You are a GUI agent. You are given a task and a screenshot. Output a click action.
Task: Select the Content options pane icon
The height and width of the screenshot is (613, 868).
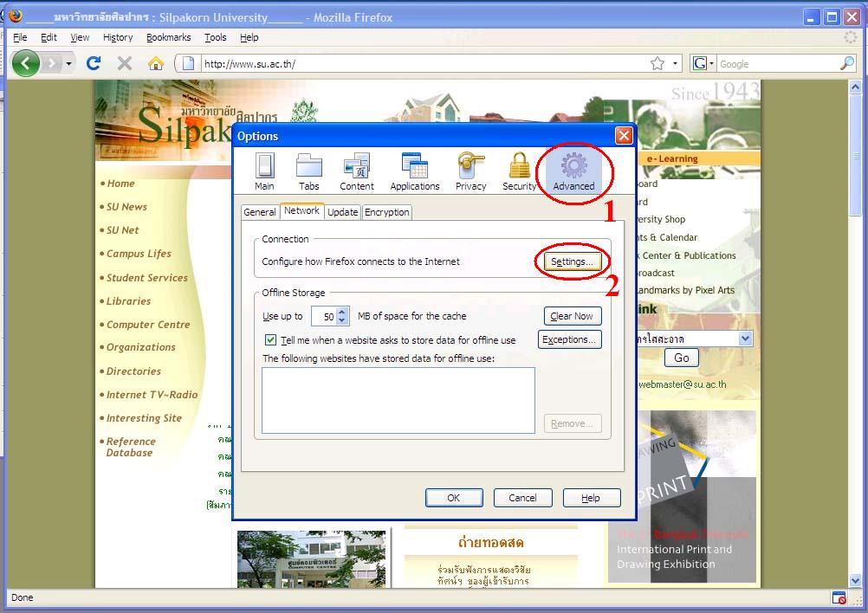357,171
